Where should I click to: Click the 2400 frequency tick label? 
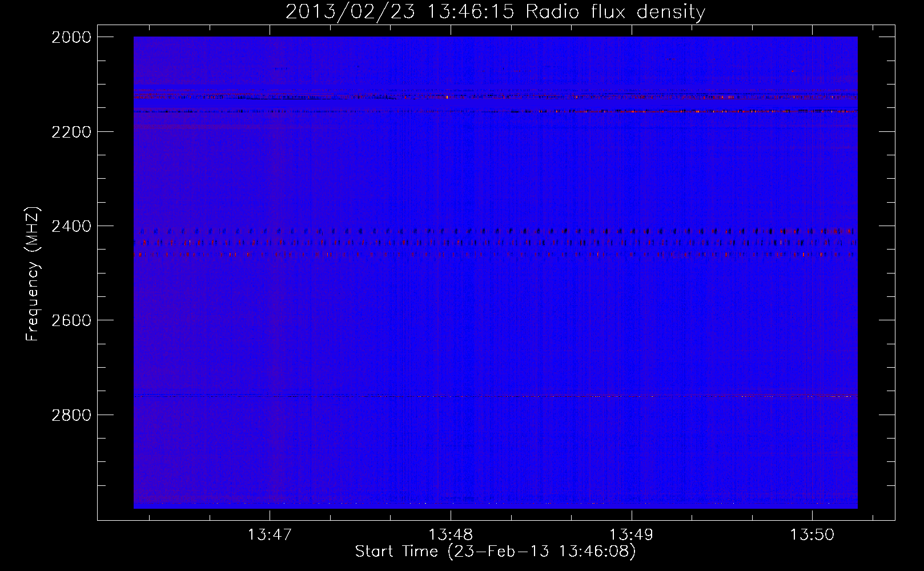(x=71, y=227)
